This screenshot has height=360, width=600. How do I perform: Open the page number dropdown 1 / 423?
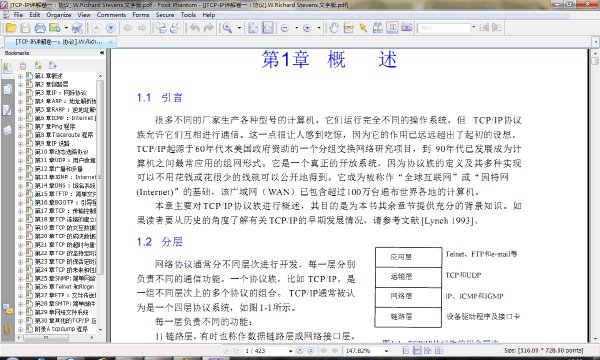[x=290, y=351]
